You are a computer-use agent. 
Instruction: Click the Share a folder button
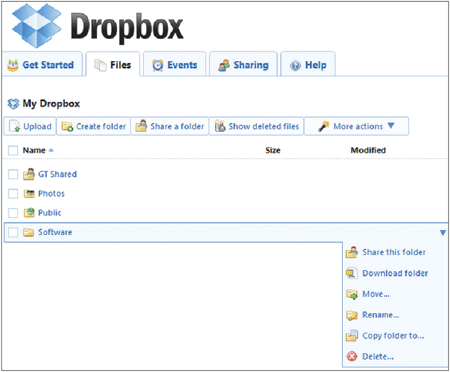point(170,126)
